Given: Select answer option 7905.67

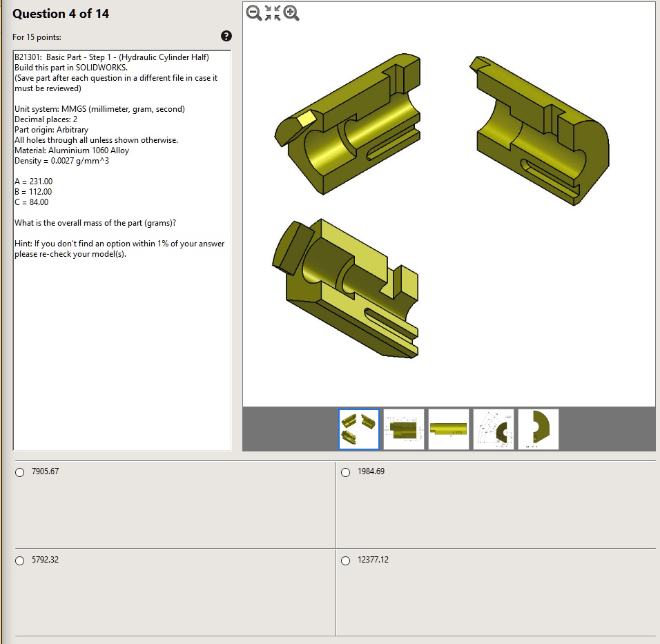Looking at the screenshot, I should 20,472.
